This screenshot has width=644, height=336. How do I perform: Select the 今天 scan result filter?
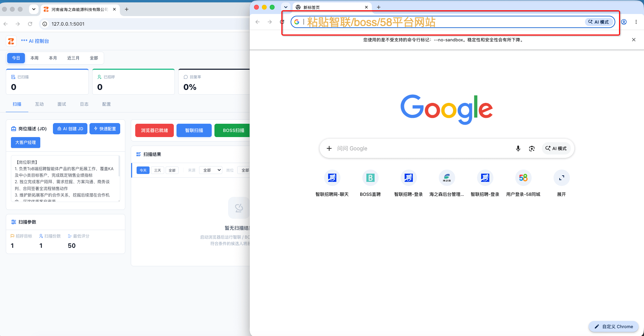(x=143, y=170)
